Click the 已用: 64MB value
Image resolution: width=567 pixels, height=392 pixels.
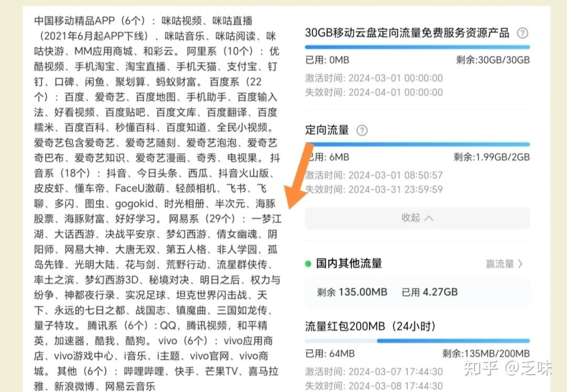(x=330, y=354)
